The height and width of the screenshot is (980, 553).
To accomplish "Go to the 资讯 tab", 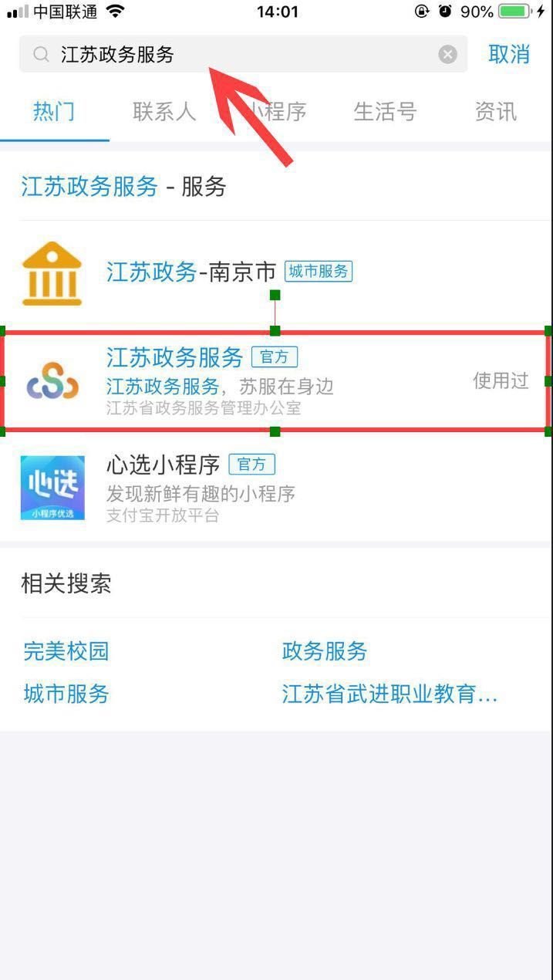I will 495,112.
